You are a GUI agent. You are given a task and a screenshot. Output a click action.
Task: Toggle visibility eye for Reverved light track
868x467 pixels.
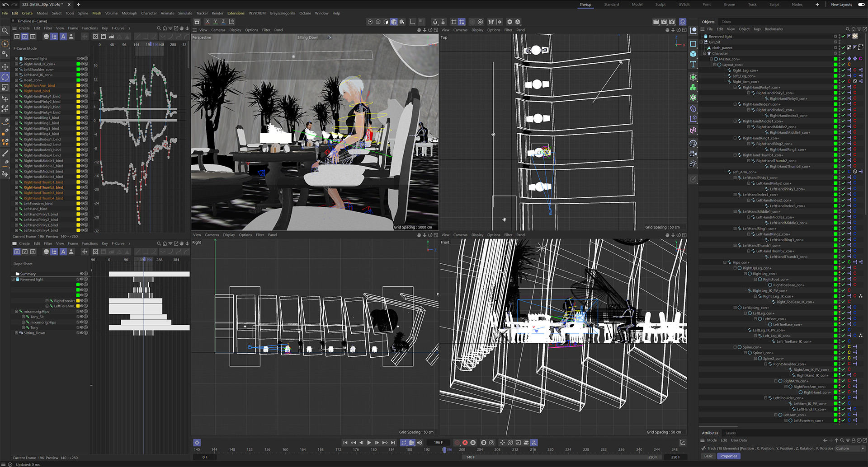pos(82,59)
